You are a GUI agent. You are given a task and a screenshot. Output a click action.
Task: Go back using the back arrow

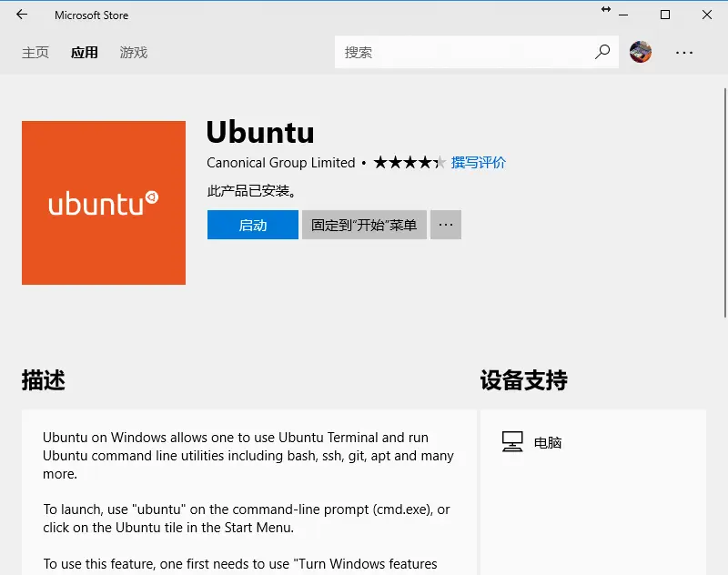[22, 15]
